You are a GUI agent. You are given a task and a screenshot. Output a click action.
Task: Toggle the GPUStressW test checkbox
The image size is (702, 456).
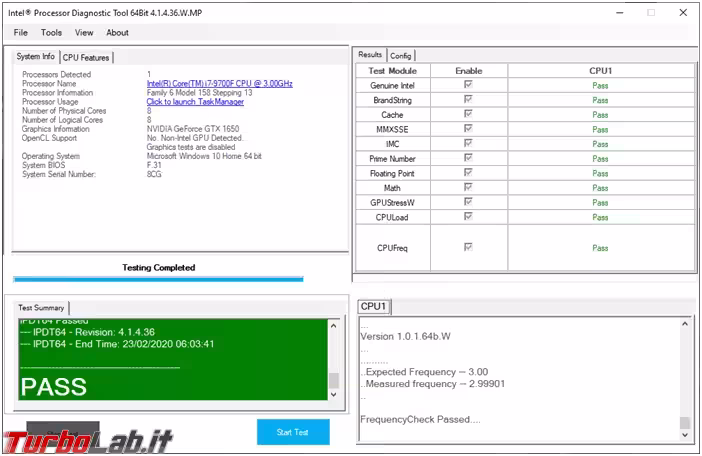pyautogui.click(x=468, y=202)
